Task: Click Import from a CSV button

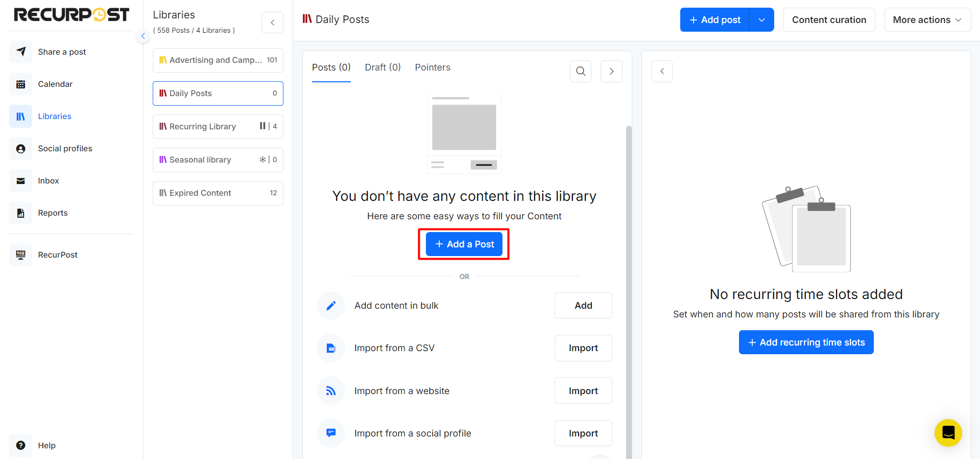Action: (x=583, y=348)
